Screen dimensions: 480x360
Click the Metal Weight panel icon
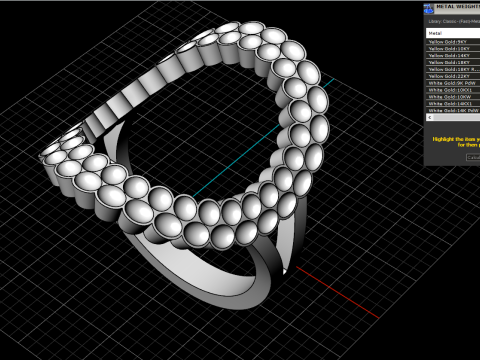[x=429, y=9]
